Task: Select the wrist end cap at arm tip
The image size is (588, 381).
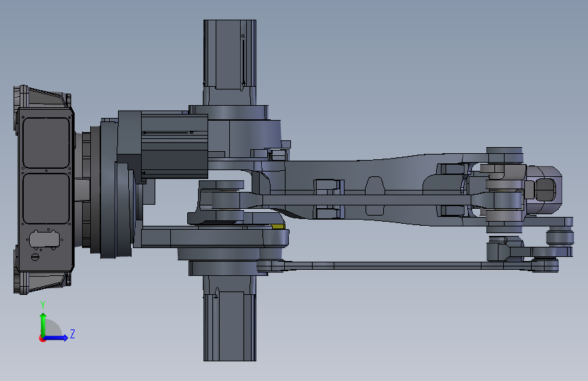Action: point(543,190)
